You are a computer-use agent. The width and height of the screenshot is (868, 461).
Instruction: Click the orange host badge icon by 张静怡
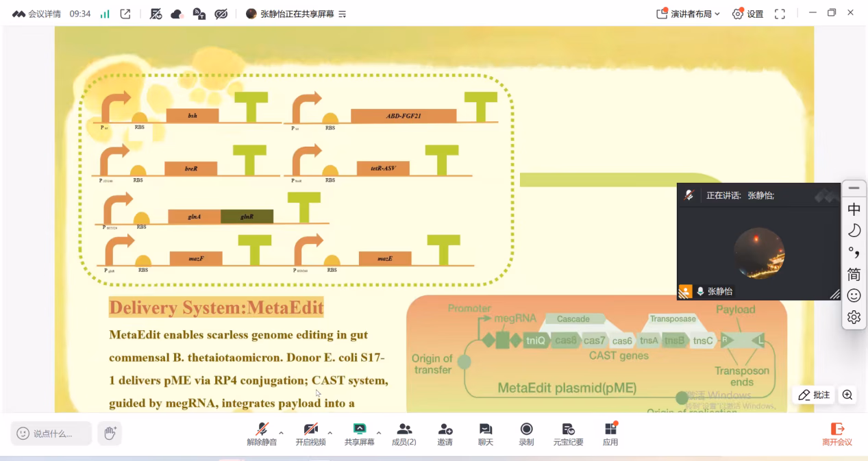[685, 291]
